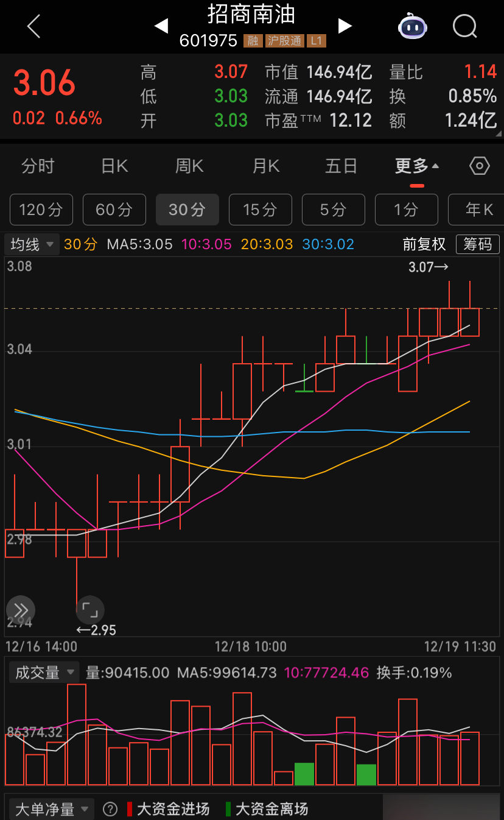Expand the double-chevron panel button on chart

(x=20, y=610)
